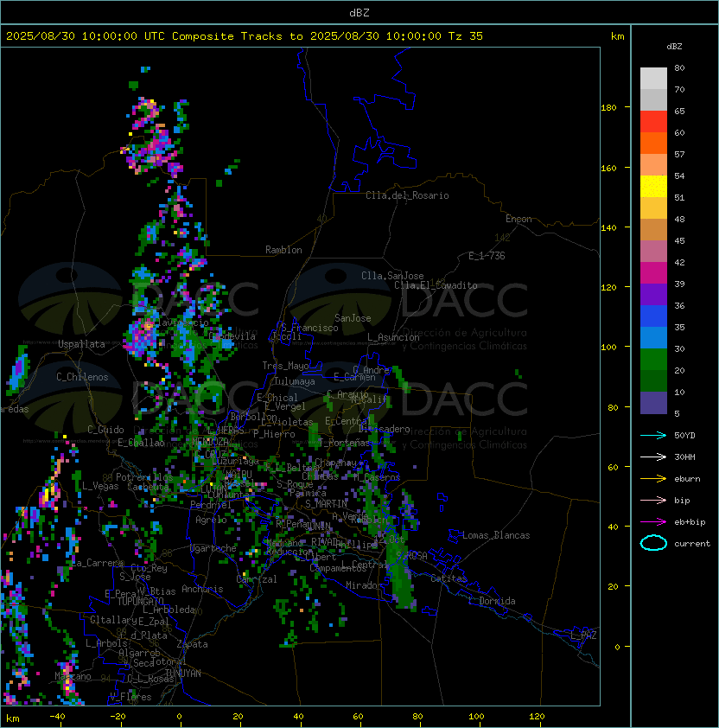Select the light blue 30-35 dBZ swatch
This screenshot has height=728, width=719.
(x=653, y=337)
